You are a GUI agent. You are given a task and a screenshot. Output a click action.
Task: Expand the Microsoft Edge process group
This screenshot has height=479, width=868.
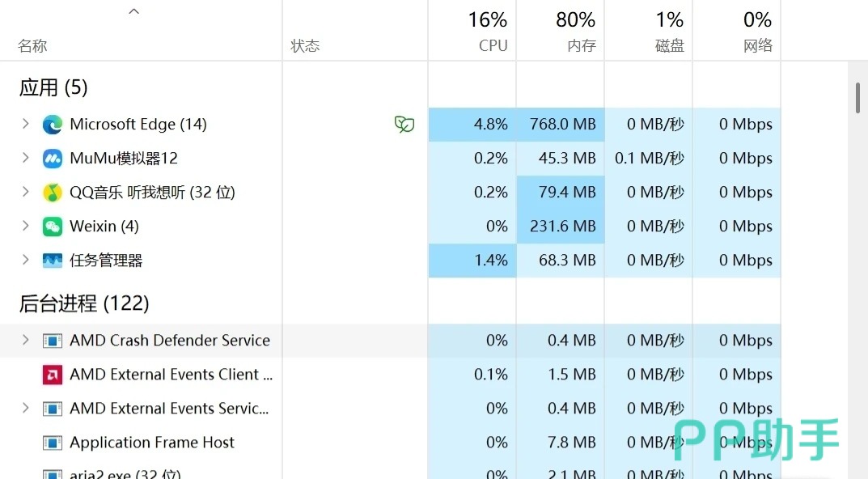coord(25,125)
